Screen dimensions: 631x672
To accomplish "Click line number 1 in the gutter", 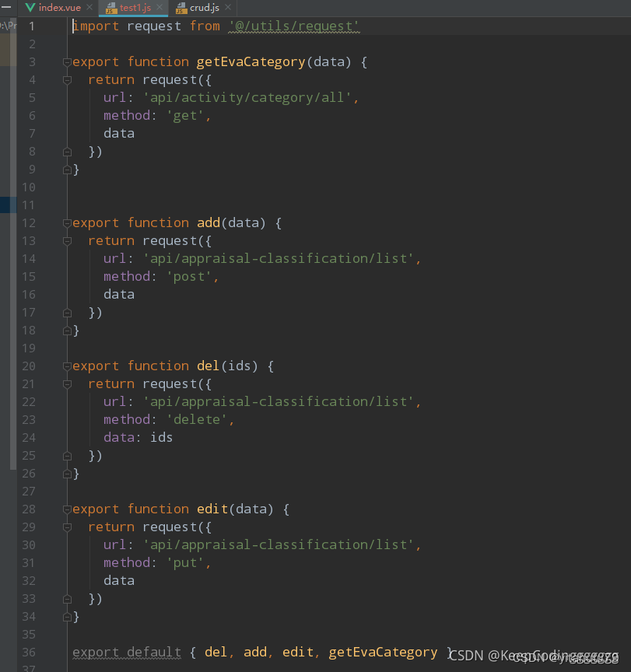I will [x=31, y=26].
